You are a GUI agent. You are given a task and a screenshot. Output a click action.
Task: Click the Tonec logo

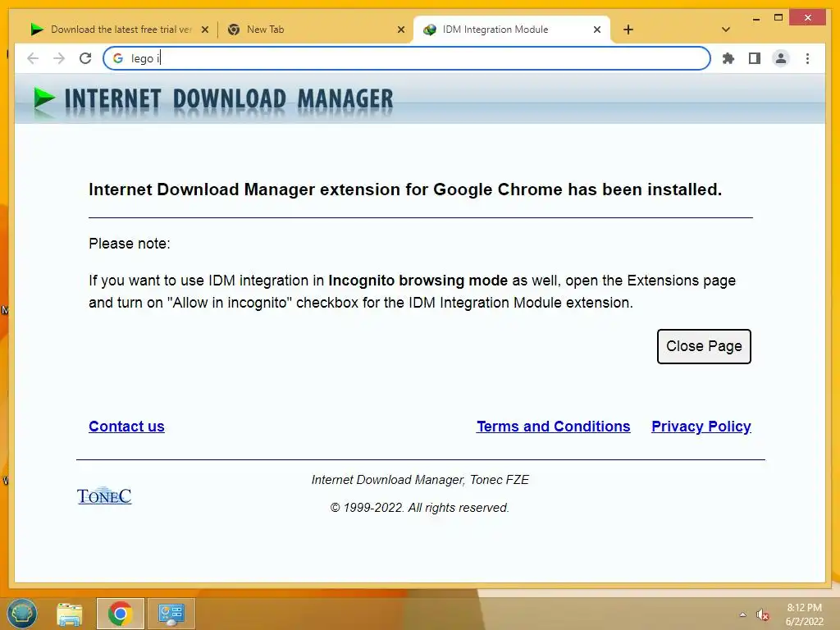[104, 495]
